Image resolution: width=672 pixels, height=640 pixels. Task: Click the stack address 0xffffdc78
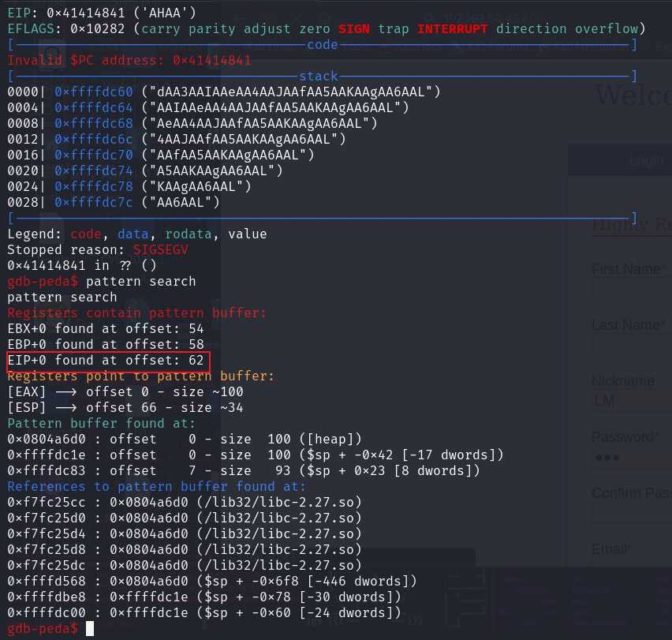coord(93,186)
